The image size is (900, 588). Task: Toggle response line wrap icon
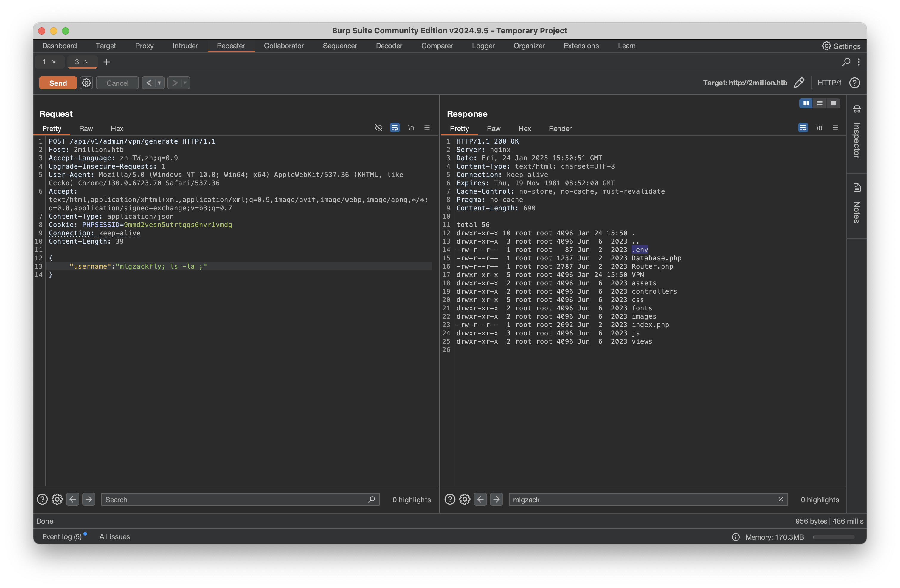(x=803, y=128)
